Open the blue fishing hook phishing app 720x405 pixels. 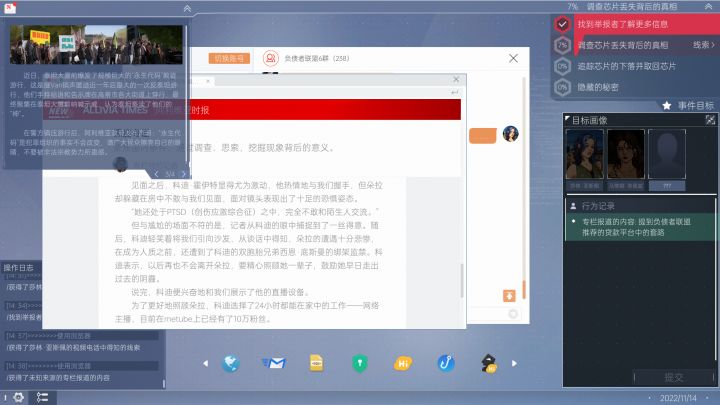point(446,363)
